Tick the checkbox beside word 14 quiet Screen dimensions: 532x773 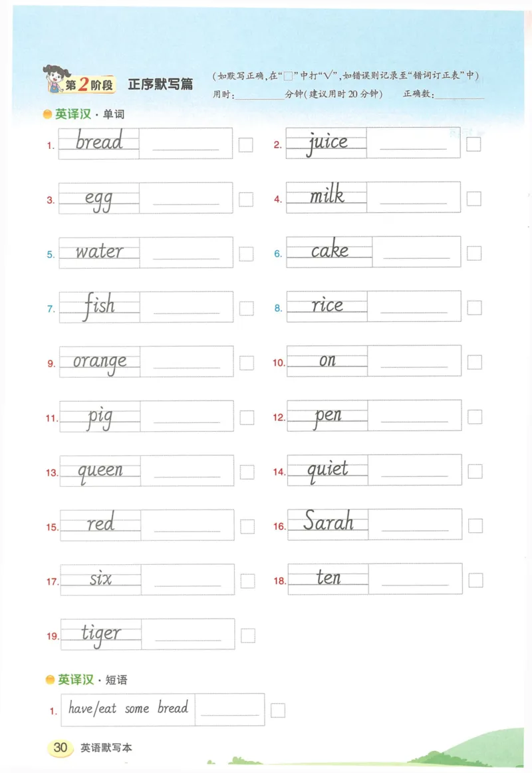[475, 472]
